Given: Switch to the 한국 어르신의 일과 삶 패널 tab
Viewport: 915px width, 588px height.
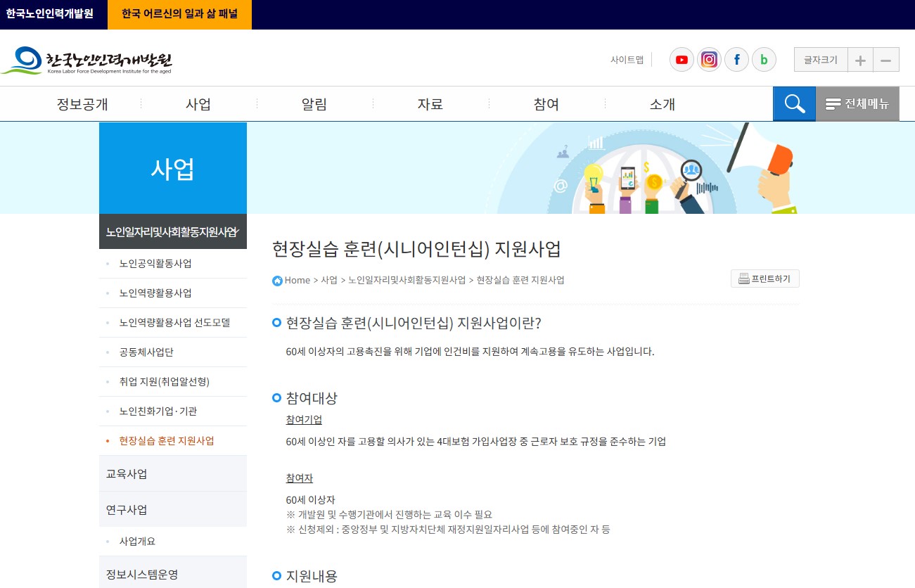Looking at the screenshot, I should tap(179, 14).
